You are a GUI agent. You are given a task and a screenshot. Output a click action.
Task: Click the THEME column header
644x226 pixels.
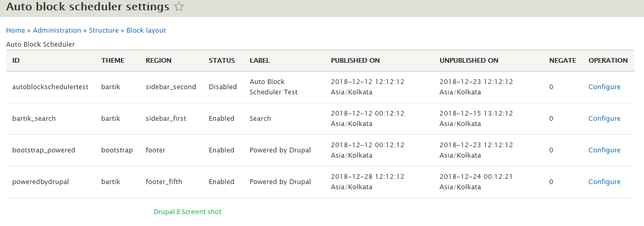pos(113,61)
